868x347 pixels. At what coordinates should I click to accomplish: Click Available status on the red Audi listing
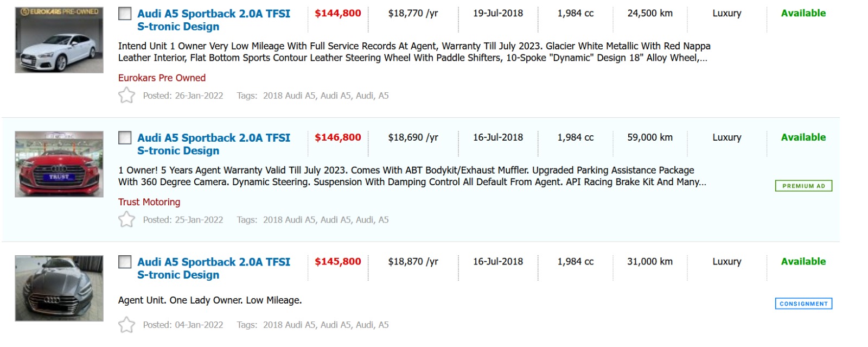tap(803, 137)
